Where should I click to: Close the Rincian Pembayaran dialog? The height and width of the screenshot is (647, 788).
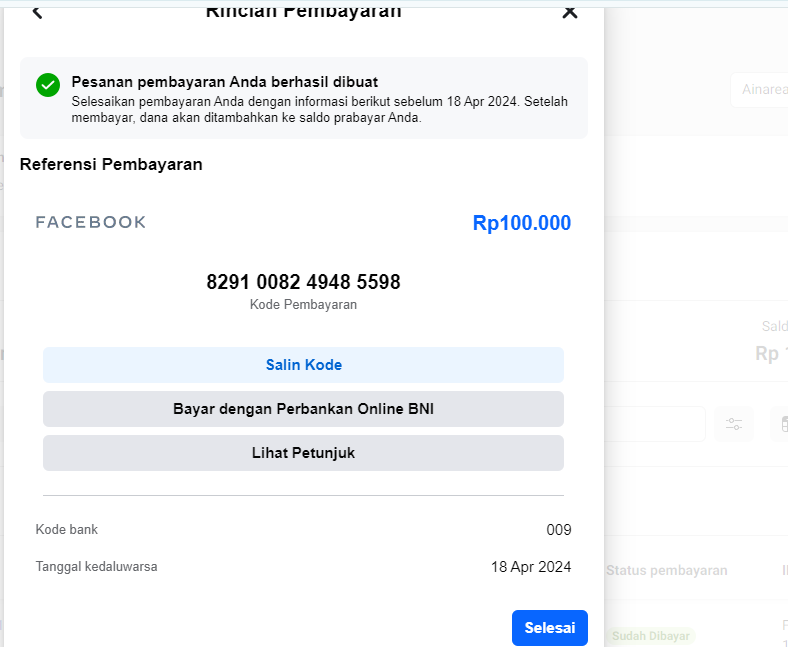pos(570,12)
